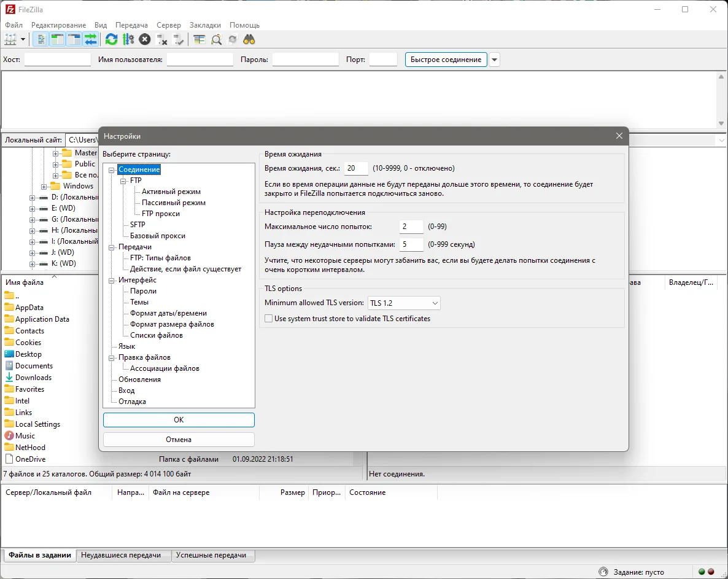The height and width of the screenshot is (579, 728).
Task: Enable Use system trust store checkbox
Action: click(268, 319)
